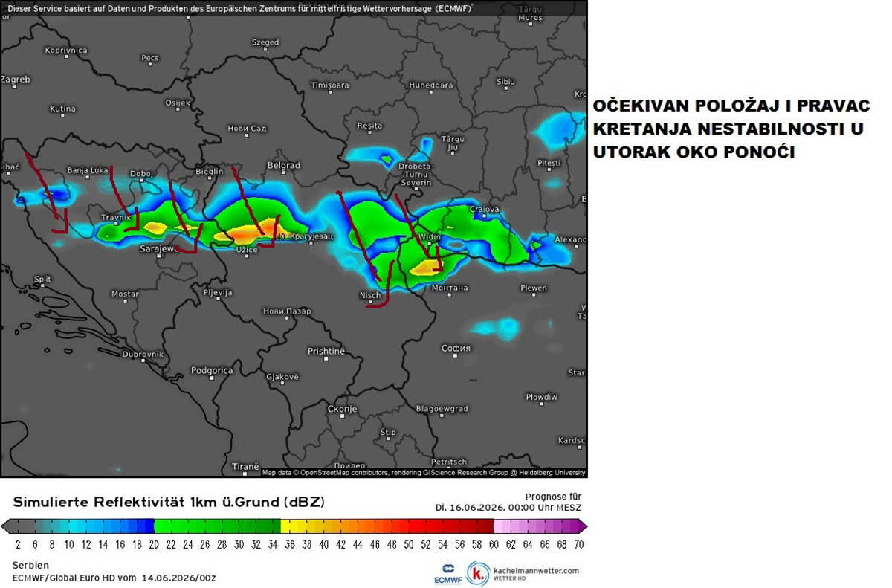Viewport: 892px width, 588px height.
Task: Select the Zagreb city label
Action: [15, 79]
